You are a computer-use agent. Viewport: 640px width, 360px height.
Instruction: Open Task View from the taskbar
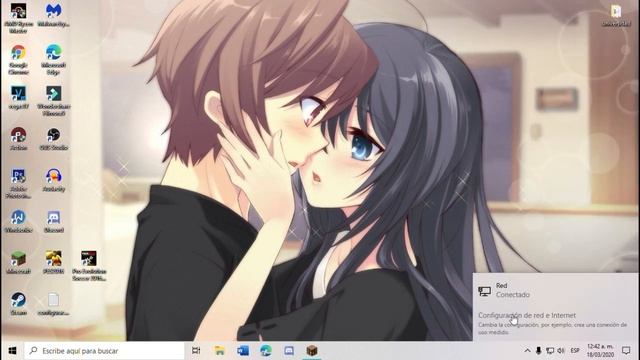(x=196, y=351)
